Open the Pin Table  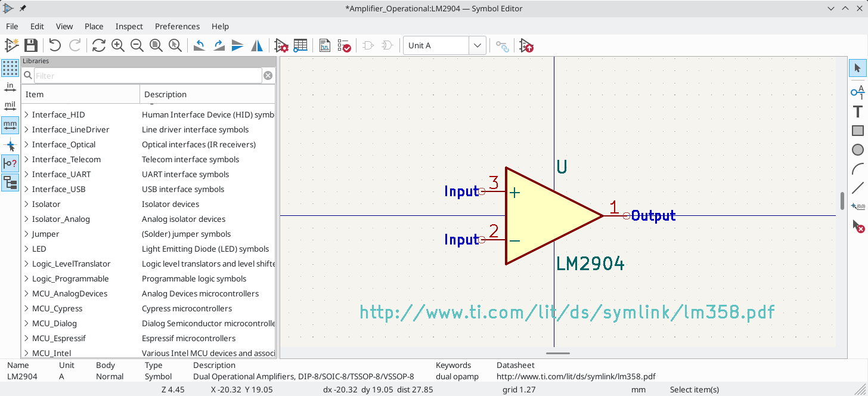(x=300, y=45)
